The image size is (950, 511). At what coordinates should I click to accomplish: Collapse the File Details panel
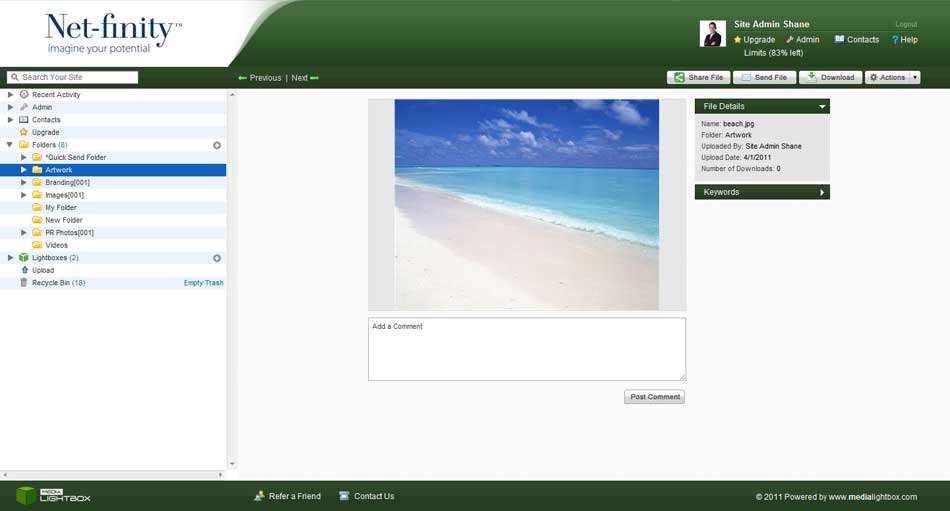pyautogui.click(x=822, y=106)
